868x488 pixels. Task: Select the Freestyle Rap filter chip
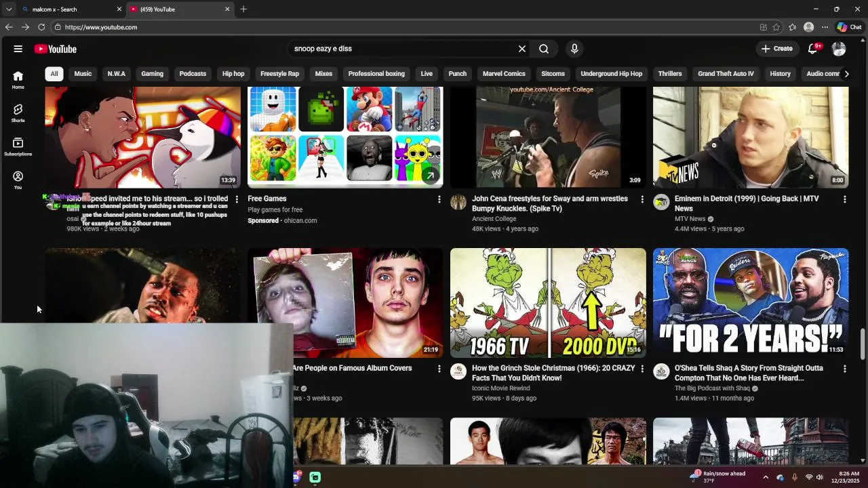(x=279, y=74)
